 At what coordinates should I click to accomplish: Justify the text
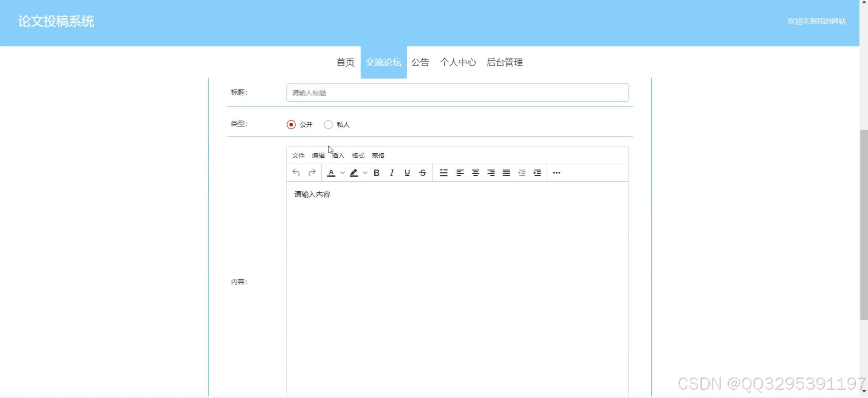pyautogui.click(x=507, y=172)
